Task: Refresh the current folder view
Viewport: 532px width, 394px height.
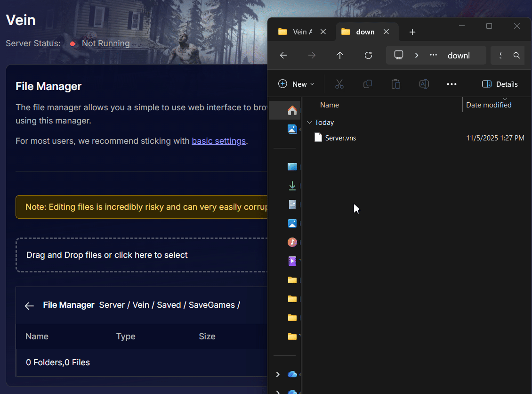Action: click(368, 56)
